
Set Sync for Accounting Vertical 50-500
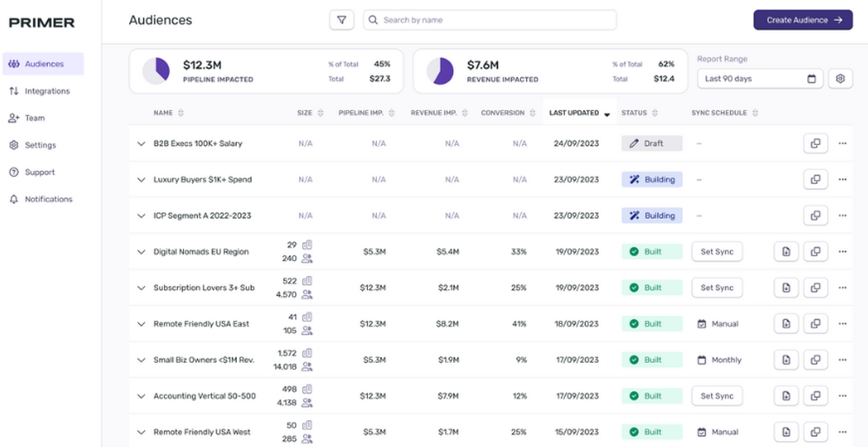(x=717, y=396)
